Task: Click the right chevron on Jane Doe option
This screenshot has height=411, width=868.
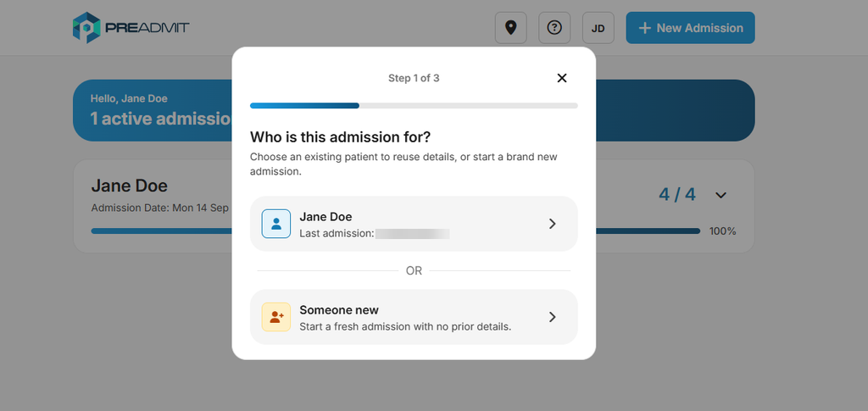Action: pyautogui.click(x=552, y=224)
